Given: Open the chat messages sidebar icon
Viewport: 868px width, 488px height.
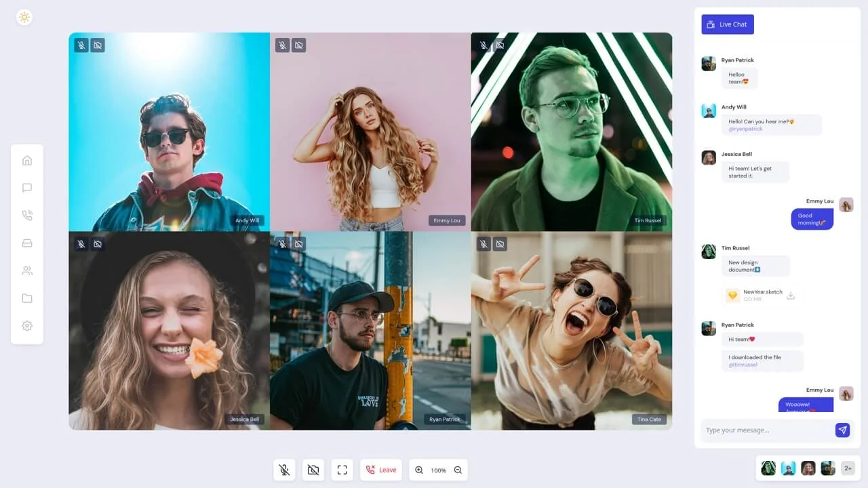Looking at the screenshot, I should [27, 188].
